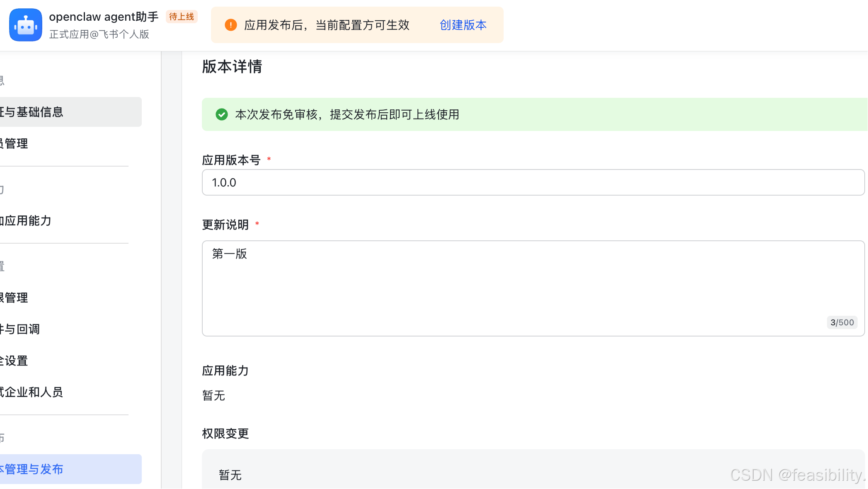868x489 pixels.
Task: Click the openclaw agent robot app logo icon
Action: click(25, 25)
